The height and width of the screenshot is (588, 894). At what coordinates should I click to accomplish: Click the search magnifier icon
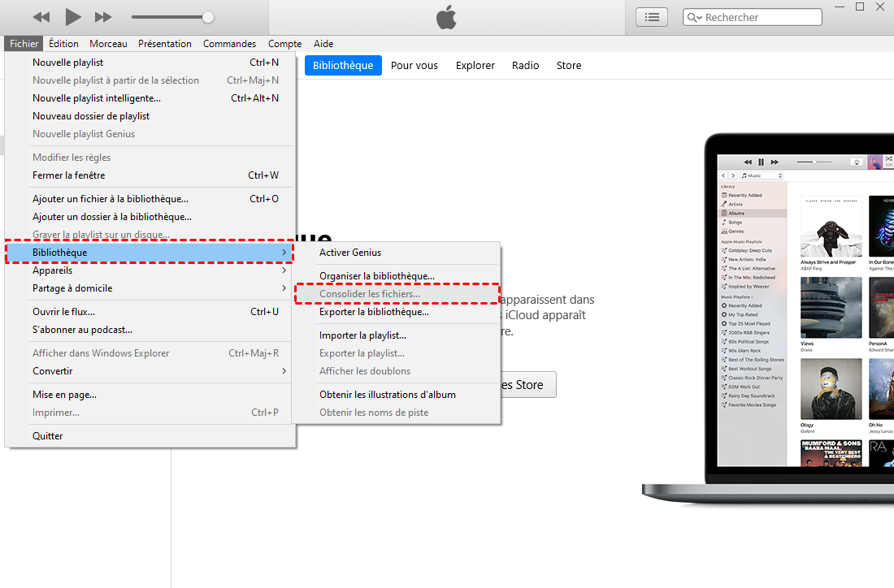click(695, 17)
